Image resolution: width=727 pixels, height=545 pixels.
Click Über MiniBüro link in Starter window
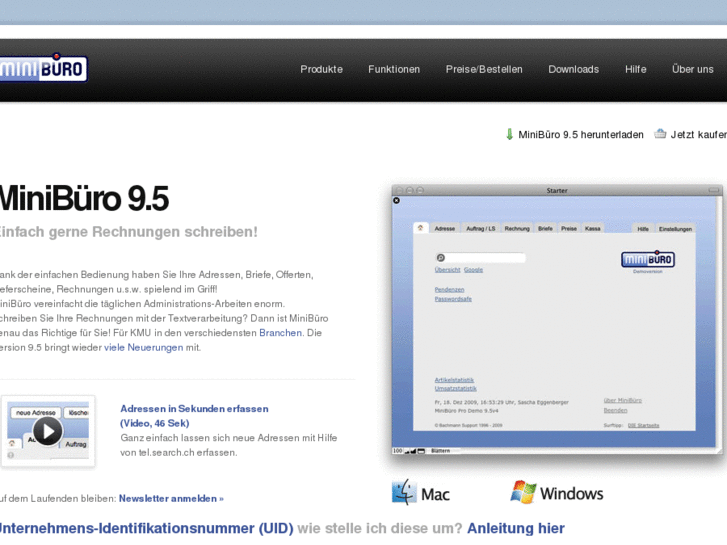click(x=623, y=400)
